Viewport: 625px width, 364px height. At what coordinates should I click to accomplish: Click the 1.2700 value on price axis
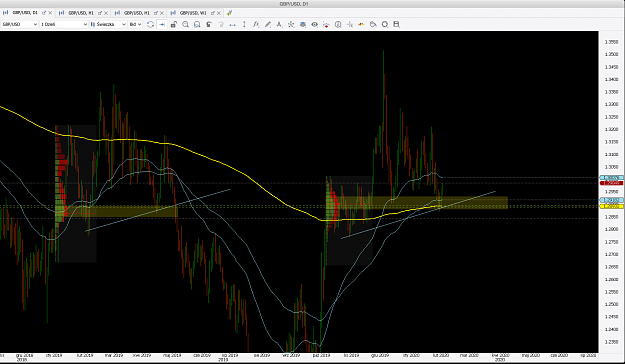611,254
